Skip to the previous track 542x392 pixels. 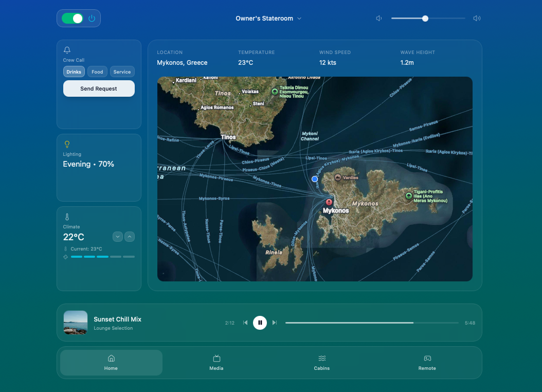[x=245, y=323]
